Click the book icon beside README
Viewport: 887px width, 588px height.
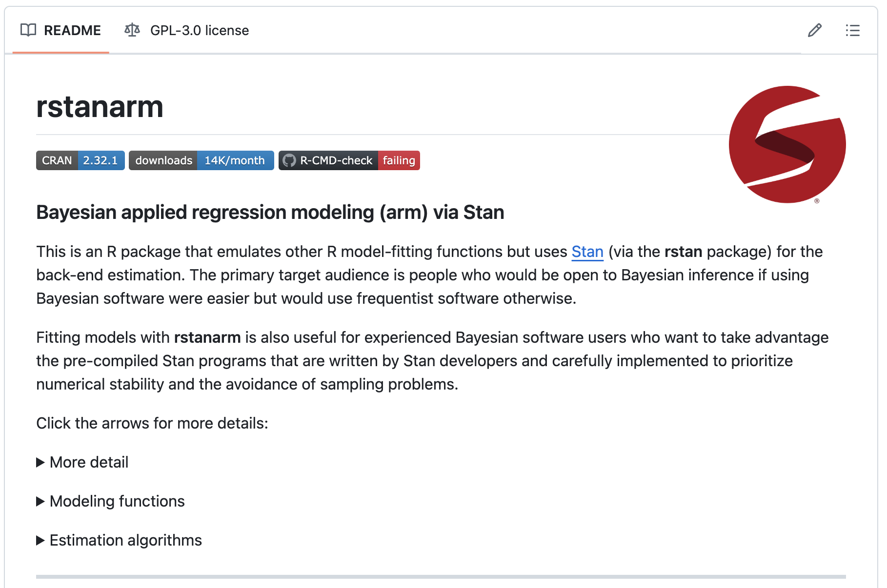28,30
